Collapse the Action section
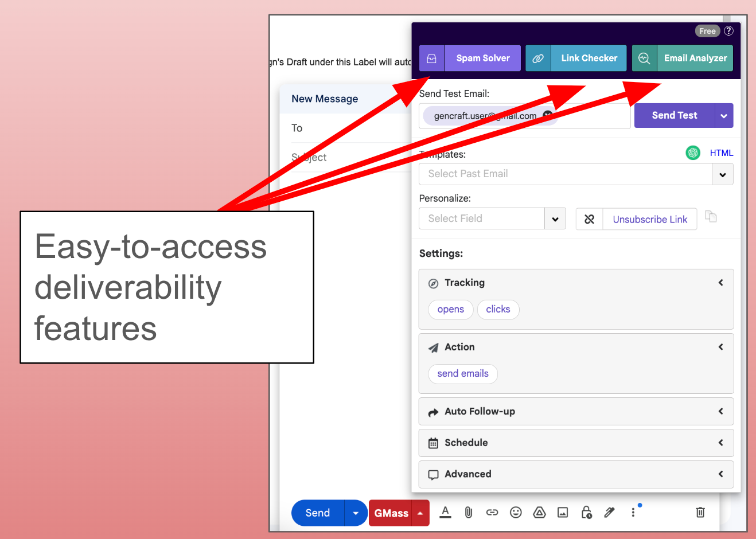The image size is (756, 539). (720, 347)
